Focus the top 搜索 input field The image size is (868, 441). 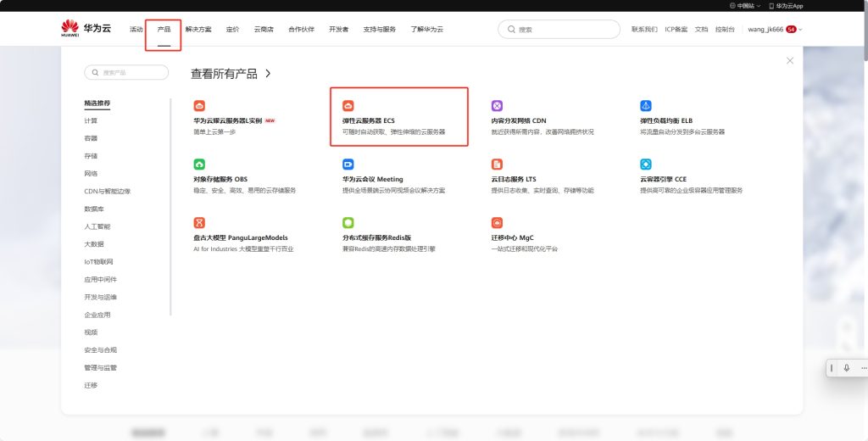[x=559, y=30]
